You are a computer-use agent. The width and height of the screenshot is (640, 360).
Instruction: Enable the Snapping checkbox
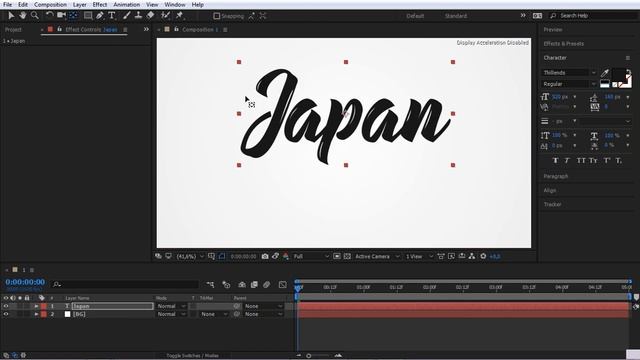click(x=217, y=16)
